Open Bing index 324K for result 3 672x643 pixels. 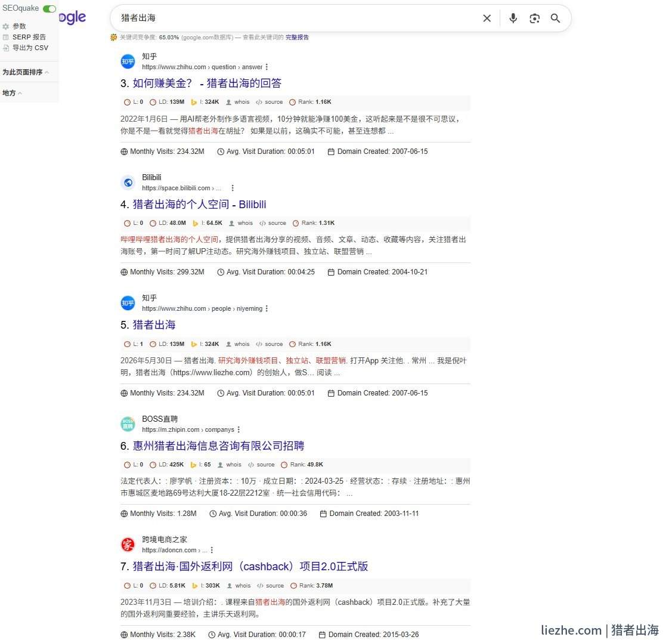(205, 102)
